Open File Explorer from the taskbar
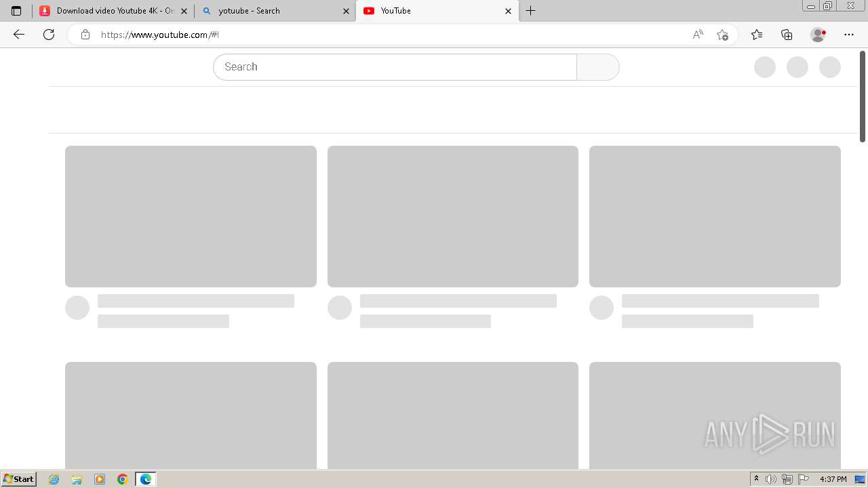This screenshot has width=868, height=488. [x=77, y=479]
